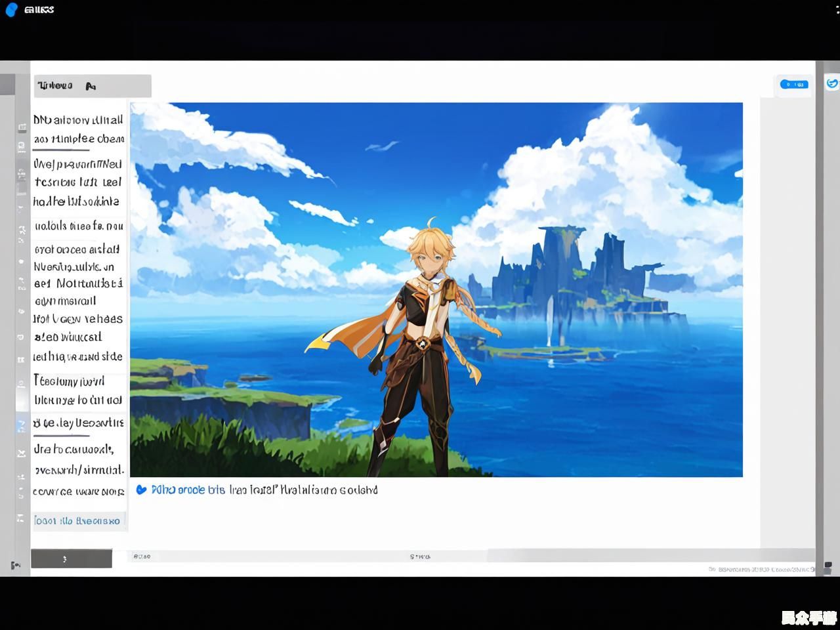
Task: Click the blue round icon at window's top-right edge
Action: [832, 83]
